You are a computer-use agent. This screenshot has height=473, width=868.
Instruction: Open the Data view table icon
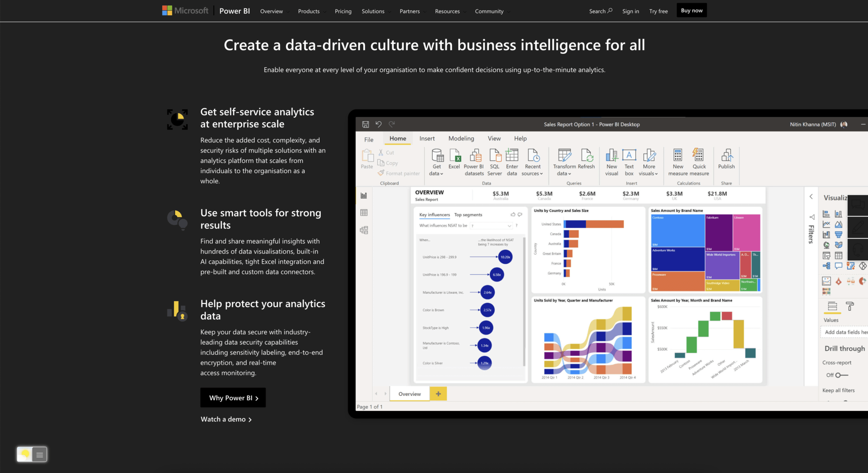point(364,213)
